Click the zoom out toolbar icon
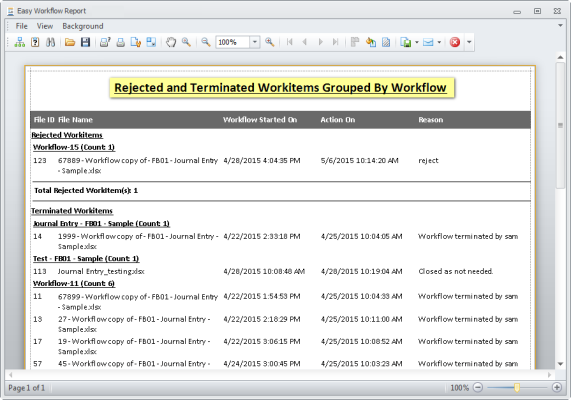 point(206,42)
